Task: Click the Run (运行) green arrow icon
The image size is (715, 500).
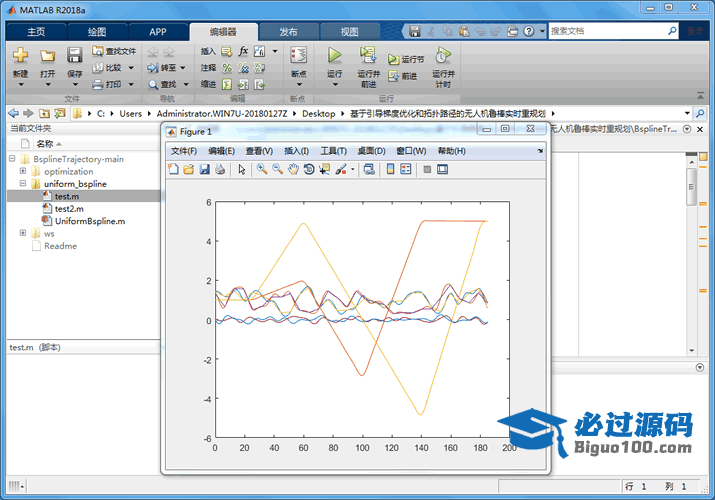Action: [335, 55]
